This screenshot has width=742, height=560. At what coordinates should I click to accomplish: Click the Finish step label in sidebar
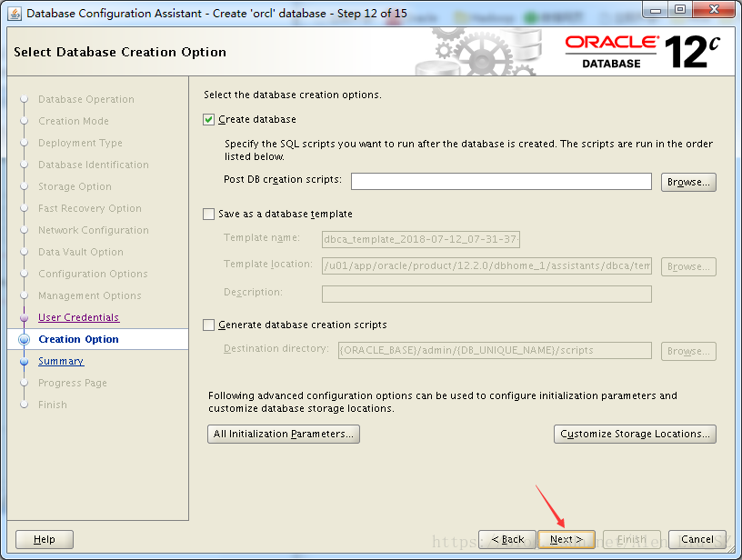coord(53,405)
